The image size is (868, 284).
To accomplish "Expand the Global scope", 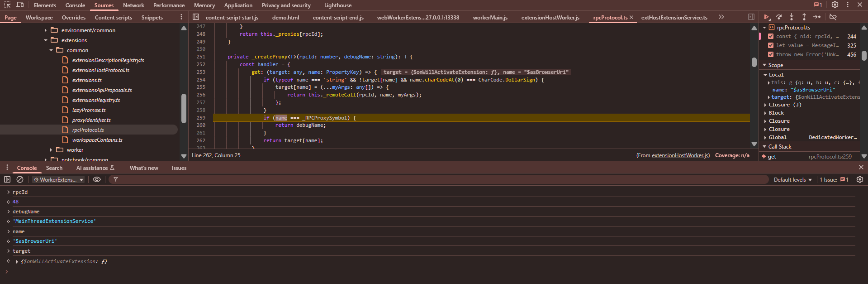I will [x=765, y=137].
